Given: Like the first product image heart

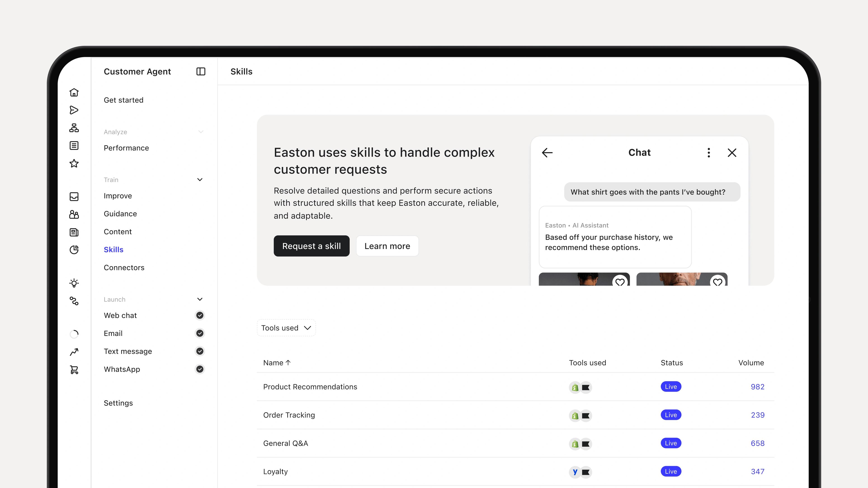Looking at the screenshot, I should coord(620,282).
